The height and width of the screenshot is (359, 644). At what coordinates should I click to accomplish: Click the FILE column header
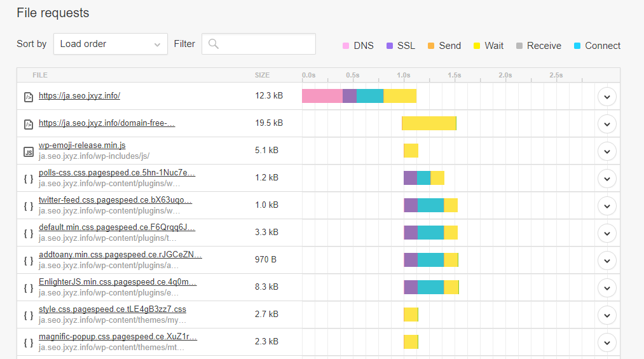coord(40,75)
